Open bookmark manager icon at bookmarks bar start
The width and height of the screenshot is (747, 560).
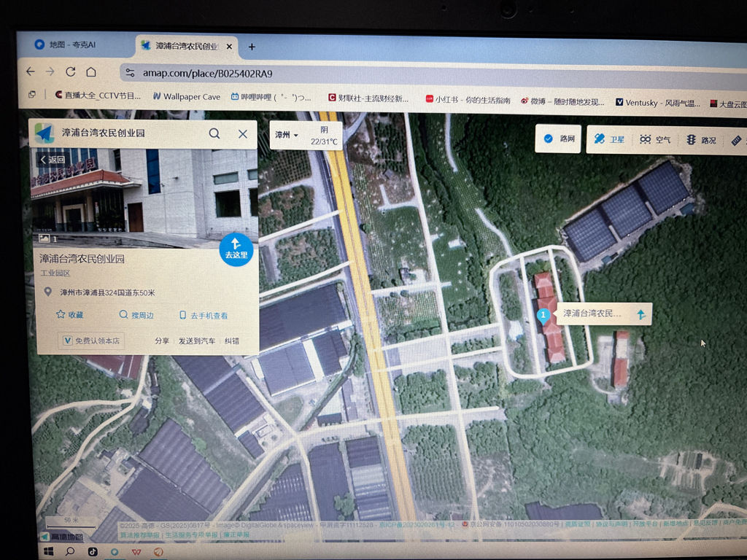click(32, 94)
